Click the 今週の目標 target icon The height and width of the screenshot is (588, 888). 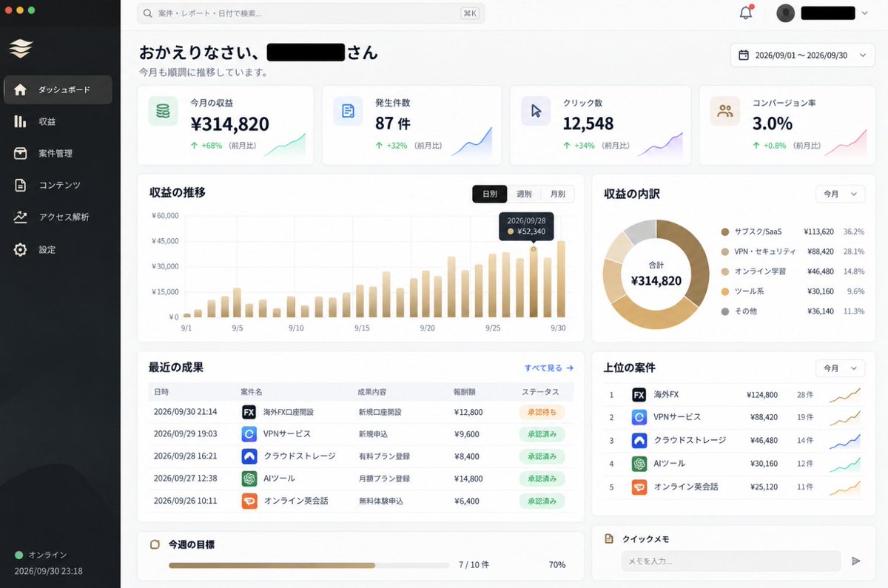tap(155, 544)
